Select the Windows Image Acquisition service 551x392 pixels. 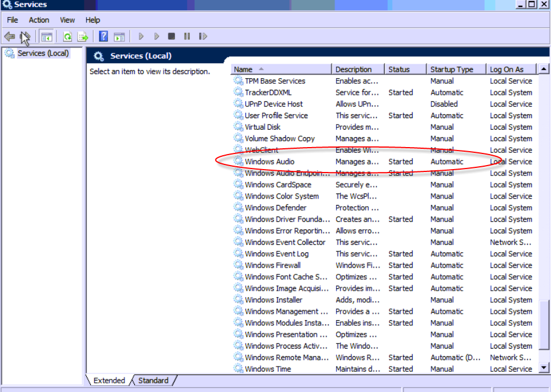(384, 288)
